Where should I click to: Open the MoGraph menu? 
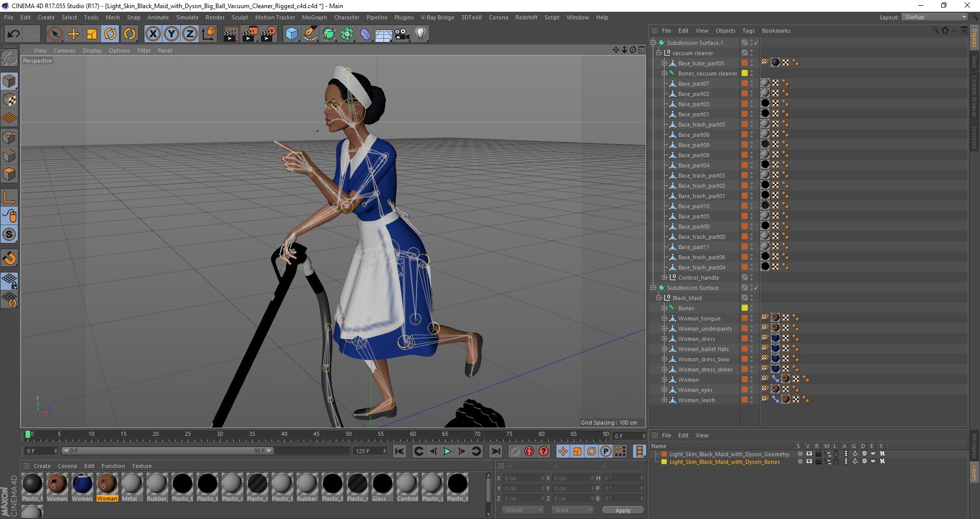click(314, 17)
